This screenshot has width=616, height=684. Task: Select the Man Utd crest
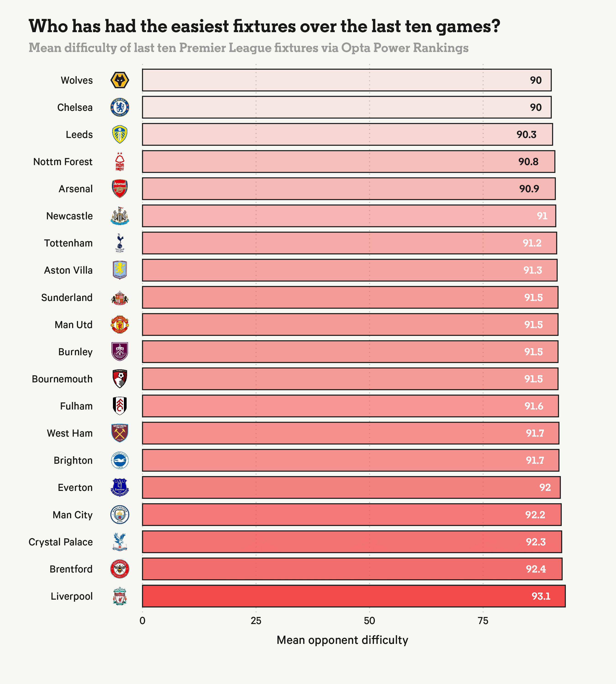tap(120, 324)
